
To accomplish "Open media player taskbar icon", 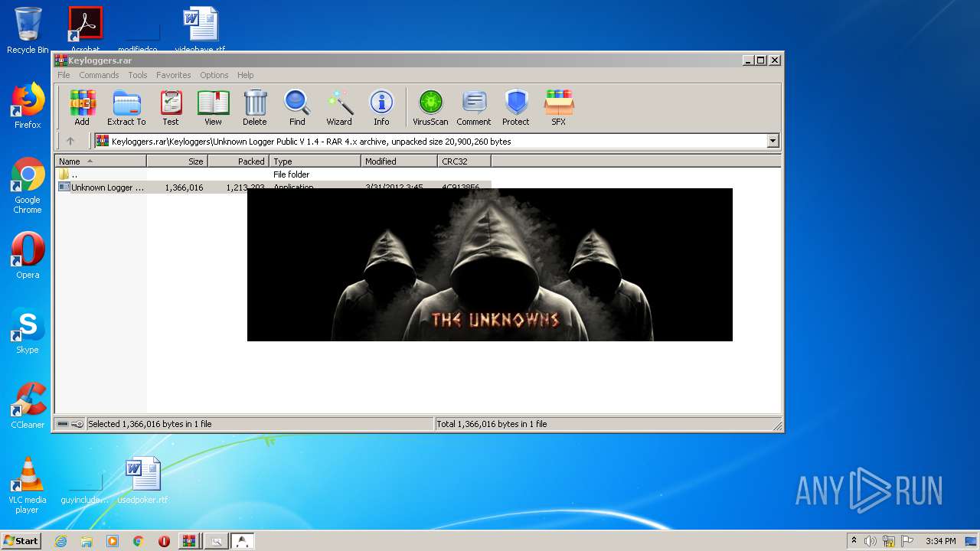I will (x=113, y=541).
